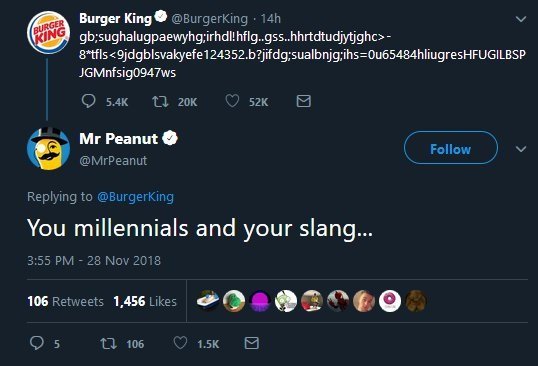Viewport: 538px width, 366px height.
Task: Send Burger King tweet via direct message
Action: [x=304, y=101]
